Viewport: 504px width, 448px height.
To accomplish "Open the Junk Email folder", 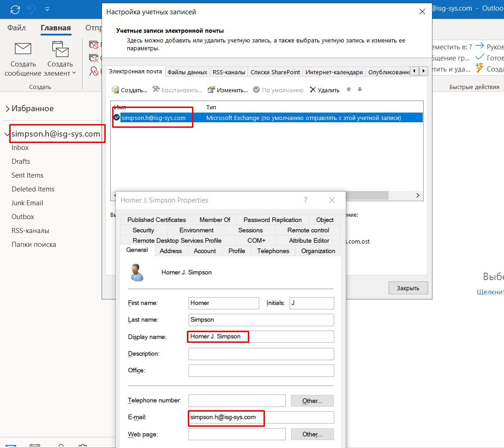I will point(27,203).
